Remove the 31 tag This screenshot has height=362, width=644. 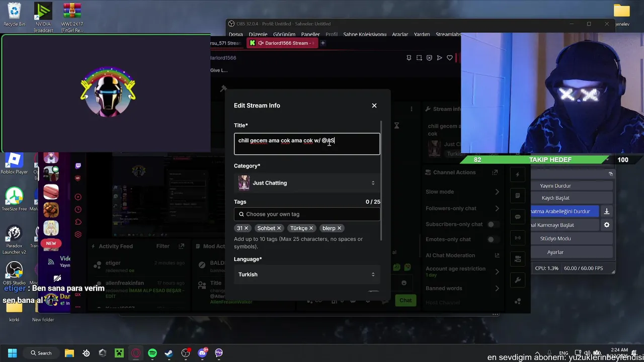point(246,228)
